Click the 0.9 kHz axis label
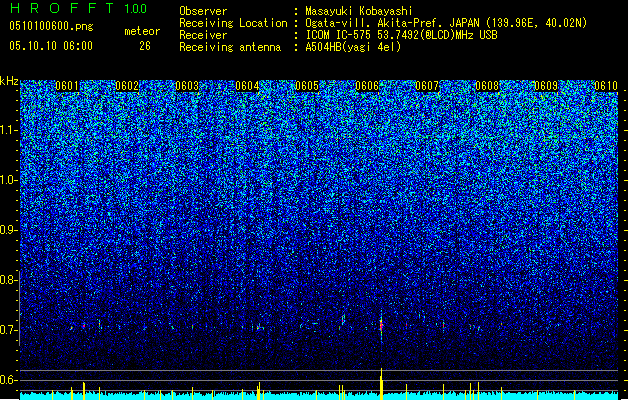The height and width of the screenshot is (400, 629). [x=8, y=230]
